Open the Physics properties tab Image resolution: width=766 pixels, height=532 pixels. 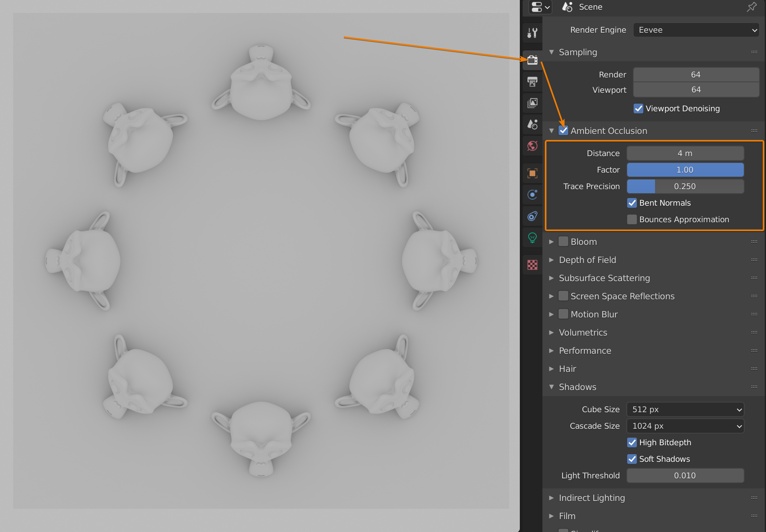point(532,216)
